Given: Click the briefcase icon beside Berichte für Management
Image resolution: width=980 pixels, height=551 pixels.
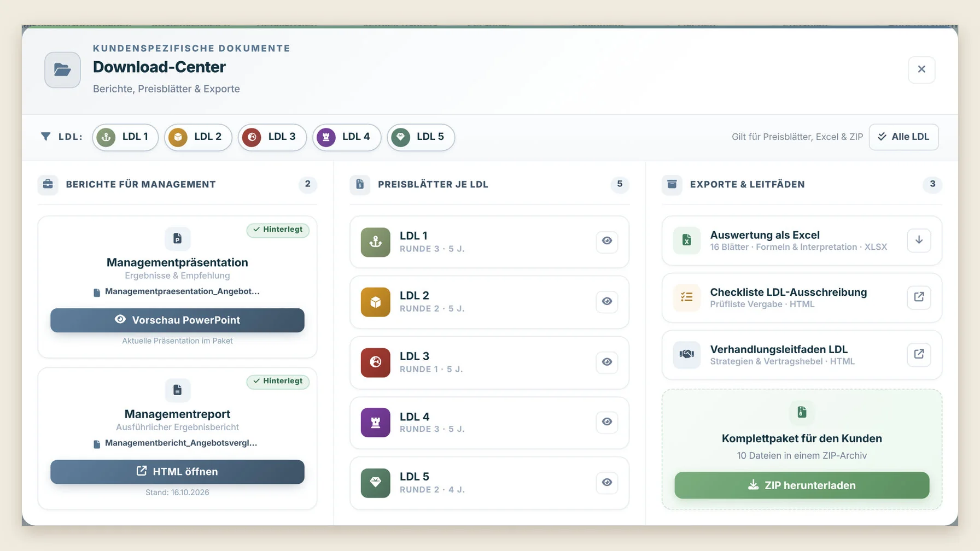Looking at the screenshot, I should coord(48,184).
